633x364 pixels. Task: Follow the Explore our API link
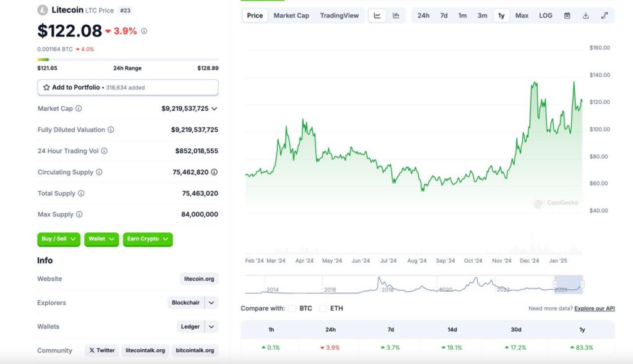point(594,308)
